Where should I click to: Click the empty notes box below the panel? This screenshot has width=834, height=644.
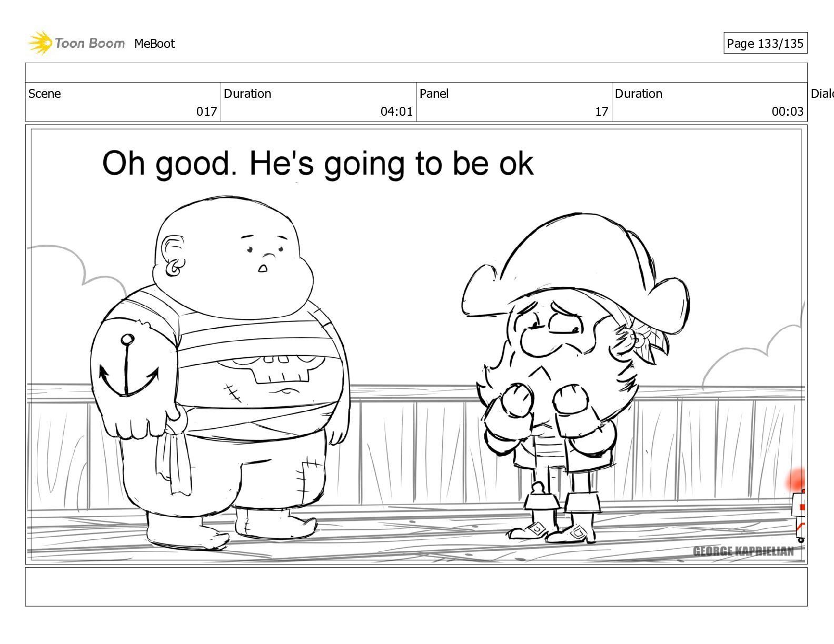[x=416, y=587]
